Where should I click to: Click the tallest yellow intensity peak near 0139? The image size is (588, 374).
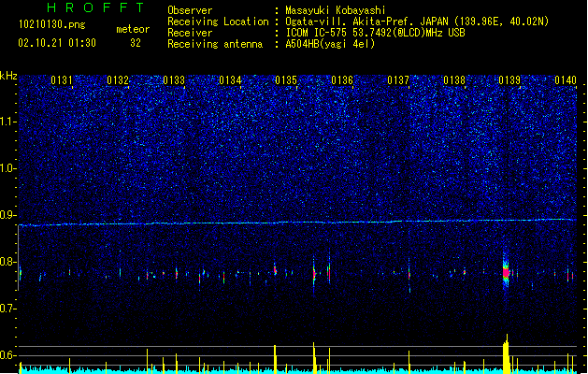coord(507,353)
